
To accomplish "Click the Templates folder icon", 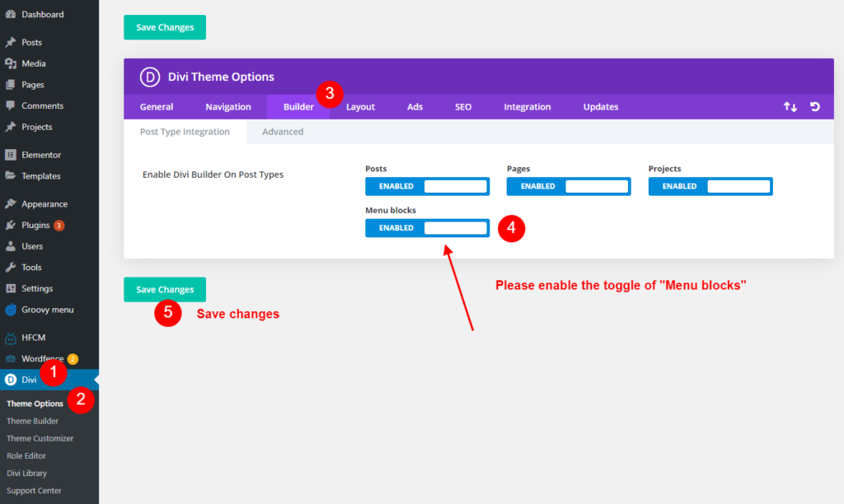I will (10, 176).
